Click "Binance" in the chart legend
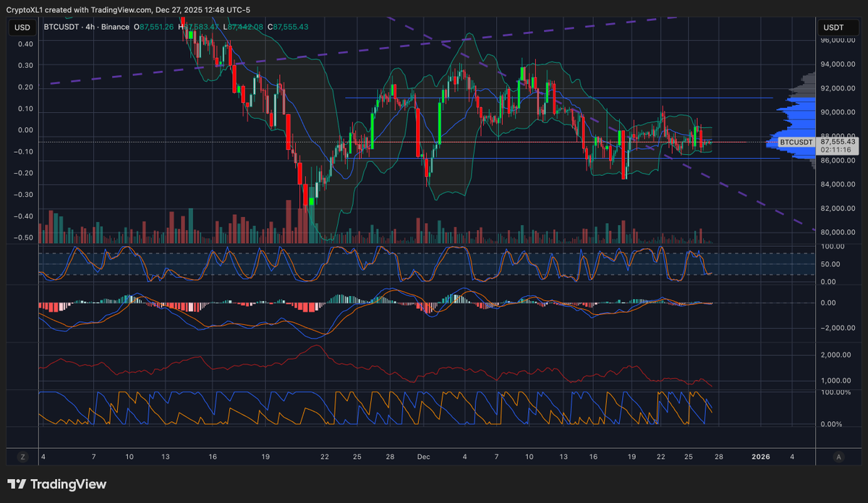Image resolution: width=868 pixels, height=503 pixels. pyautogui.click(x=116, y=27)
